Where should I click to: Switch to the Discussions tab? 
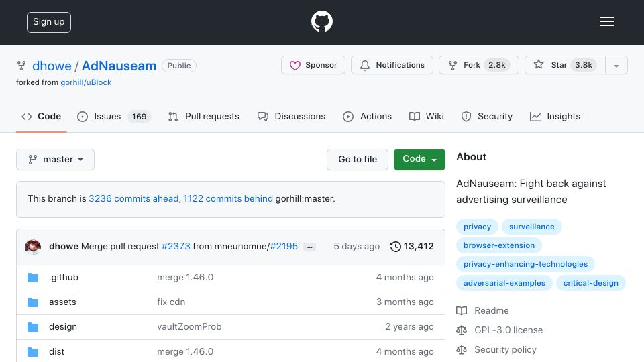[x=291, y=117]
